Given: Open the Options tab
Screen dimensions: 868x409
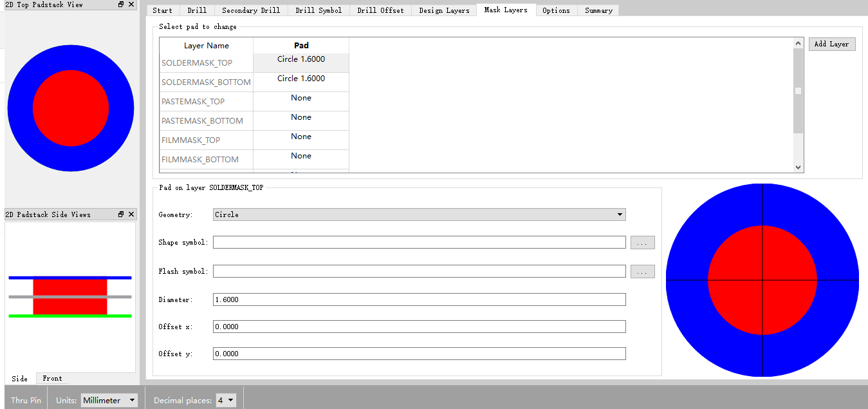Looking at the screenshot, I should click(556, 10).
